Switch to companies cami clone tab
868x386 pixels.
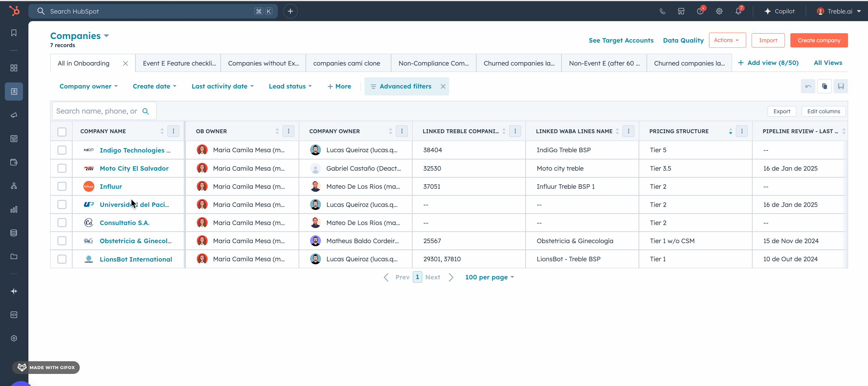346,63
